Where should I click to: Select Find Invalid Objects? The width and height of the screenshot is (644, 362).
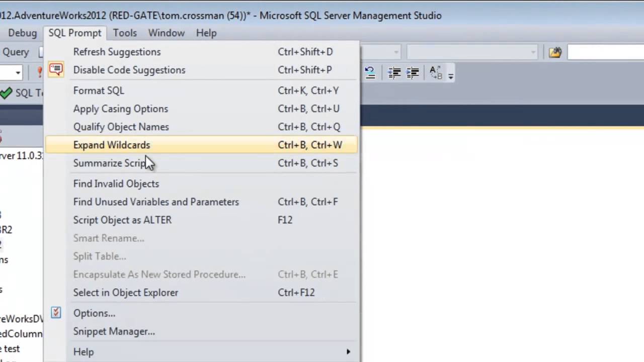tap(116, 184)
